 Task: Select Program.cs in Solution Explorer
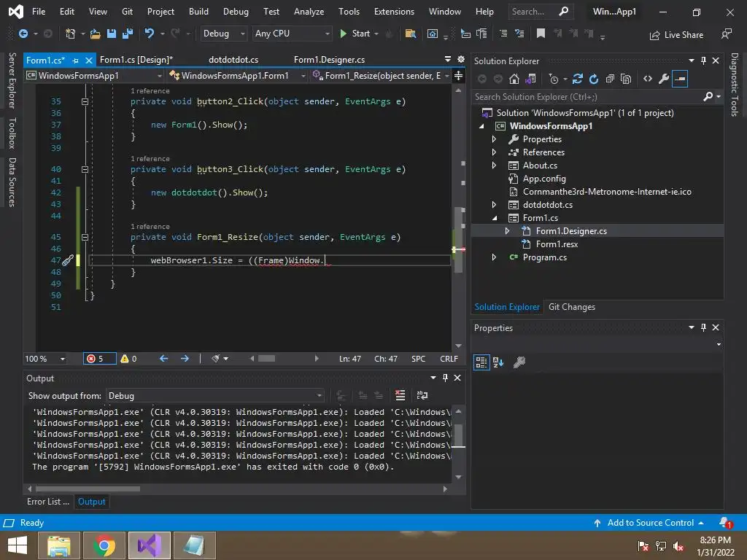tap(544, 257)
